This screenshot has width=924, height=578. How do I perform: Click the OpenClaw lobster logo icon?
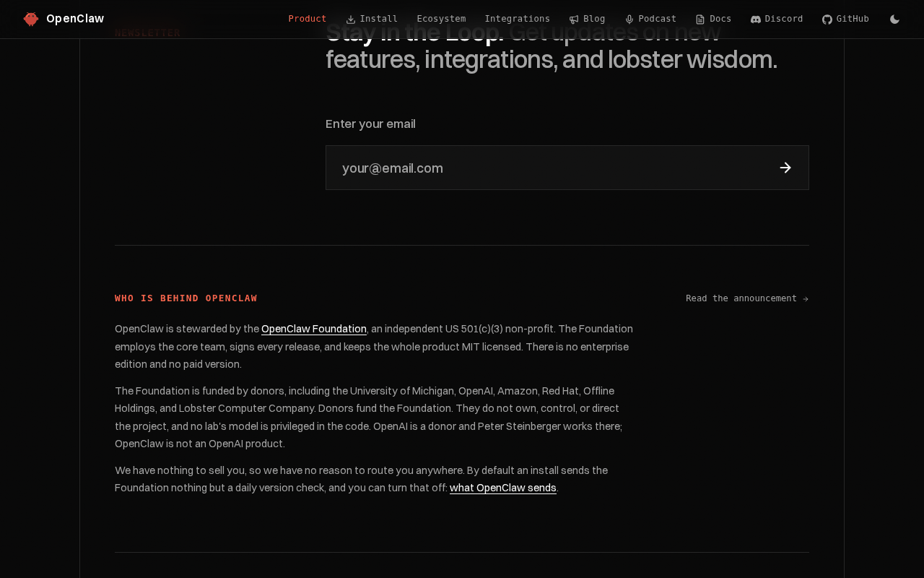[x=31, y=19]
